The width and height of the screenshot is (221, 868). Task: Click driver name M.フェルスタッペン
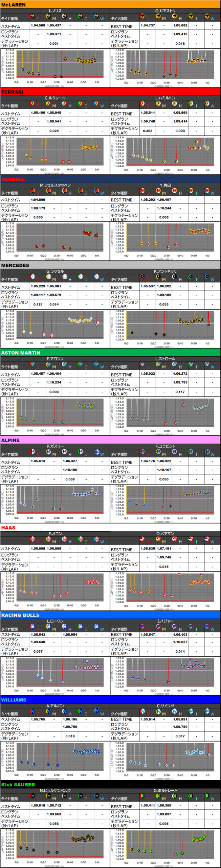coord(55,185)
